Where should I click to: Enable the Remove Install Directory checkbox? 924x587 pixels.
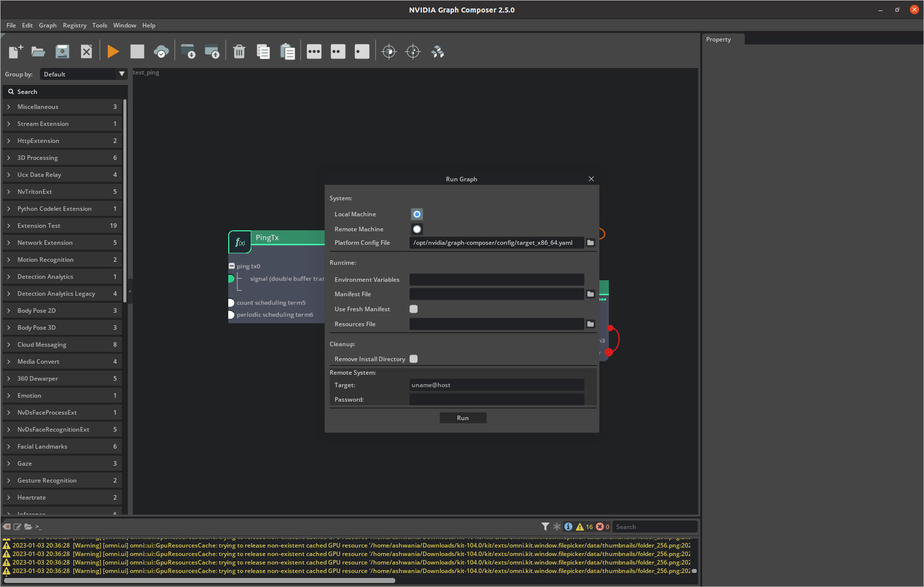[x=414, y=359]
